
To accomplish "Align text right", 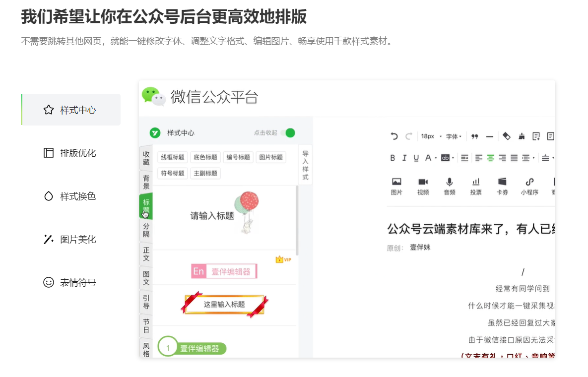I will [x=502, y=158].
